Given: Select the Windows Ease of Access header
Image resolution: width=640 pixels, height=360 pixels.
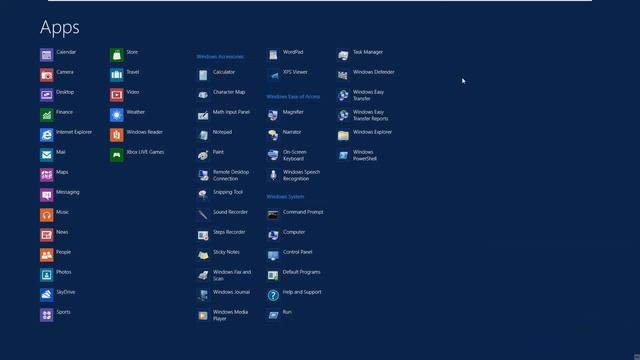Looking at the screenshot, I should tap(293, 96).
